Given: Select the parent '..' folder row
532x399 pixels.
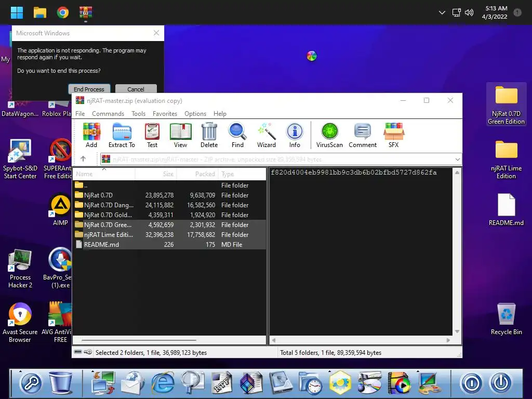Looking at the screenshot, I should click(x=169, y=185).
